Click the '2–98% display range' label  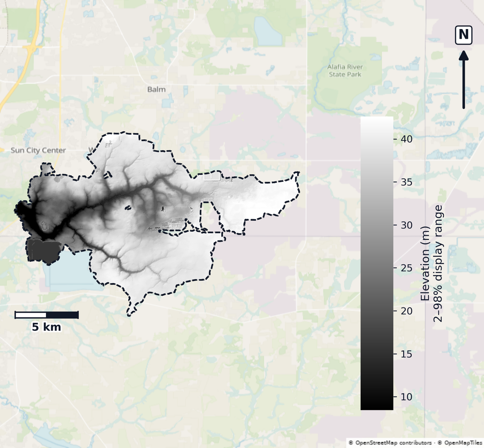click(438, 264)
